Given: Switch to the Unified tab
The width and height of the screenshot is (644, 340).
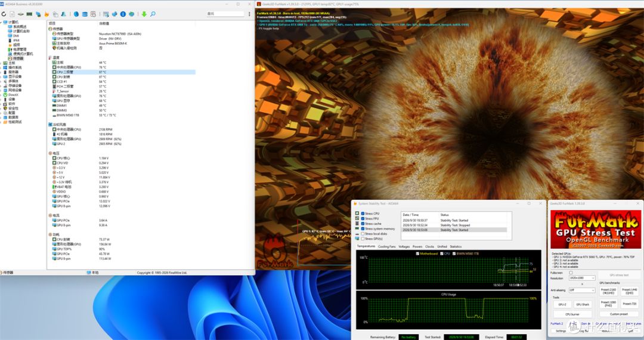Looking at the screenshot, I should 442,246.
